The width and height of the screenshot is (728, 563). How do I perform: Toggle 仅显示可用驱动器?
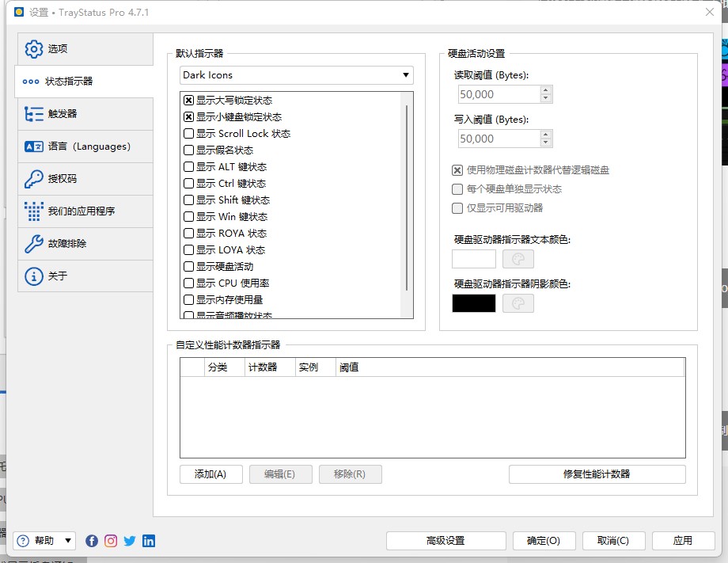click(457, 208)
